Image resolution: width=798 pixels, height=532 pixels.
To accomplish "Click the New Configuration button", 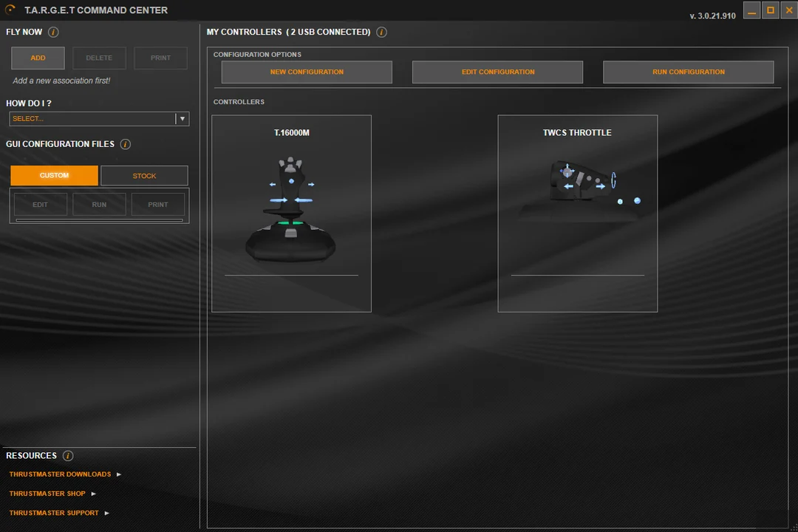I will [x=307, y=72].
